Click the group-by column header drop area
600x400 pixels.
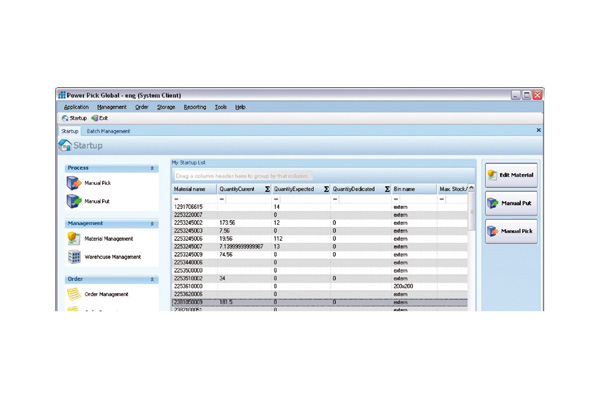pyautogui.click(x=323, y=176)
